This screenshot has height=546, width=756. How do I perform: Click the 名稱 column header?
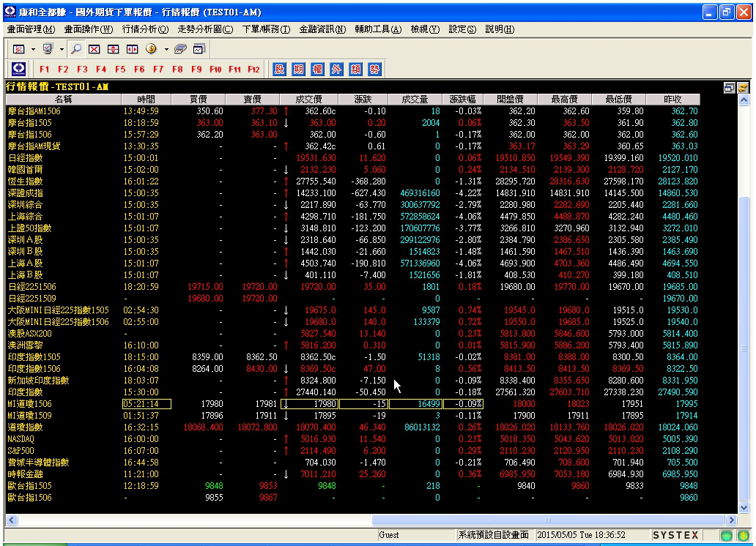pyautogui.click(x=63, y=100)
